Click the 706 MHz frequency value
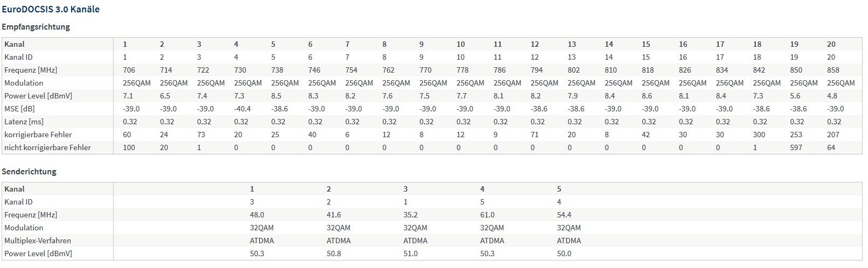The width and height of the screenshot is (868, 268). (x=129, y=70)
